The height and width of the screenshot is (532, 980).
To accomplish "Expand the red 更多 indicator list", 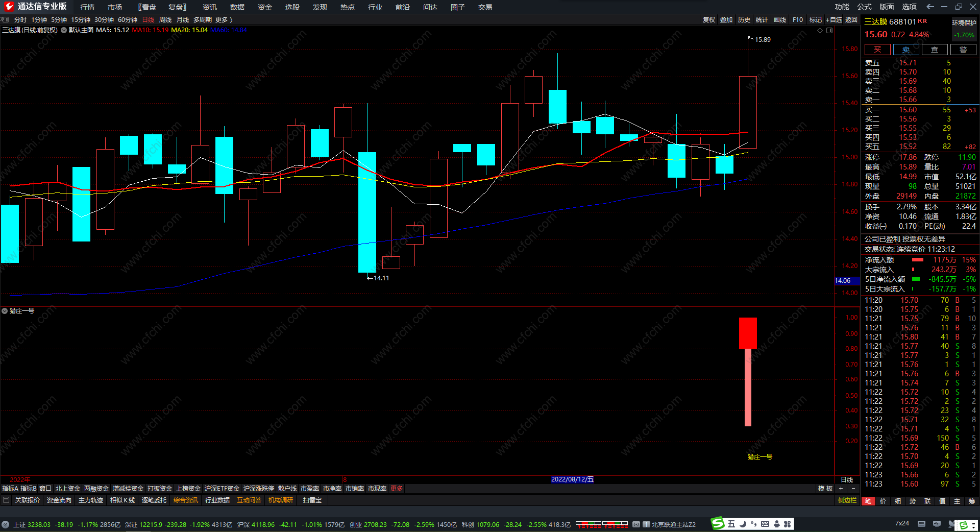I will (397, 489).
